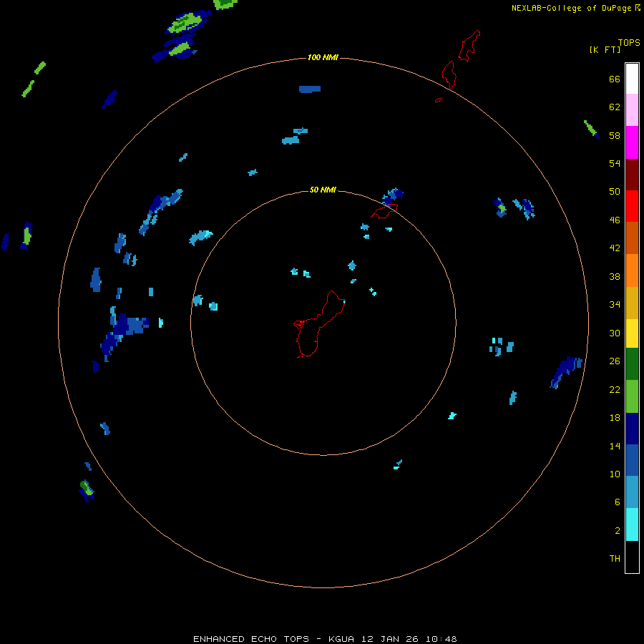Click the "34" legend value
The height and width of the screenshot is (644, 644).
(615, 305)
